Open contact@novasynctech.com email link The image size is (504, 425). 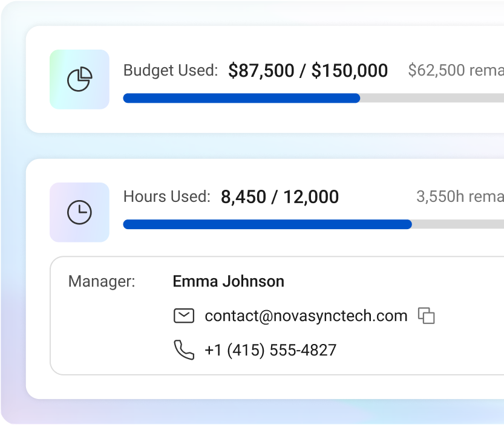306,316
